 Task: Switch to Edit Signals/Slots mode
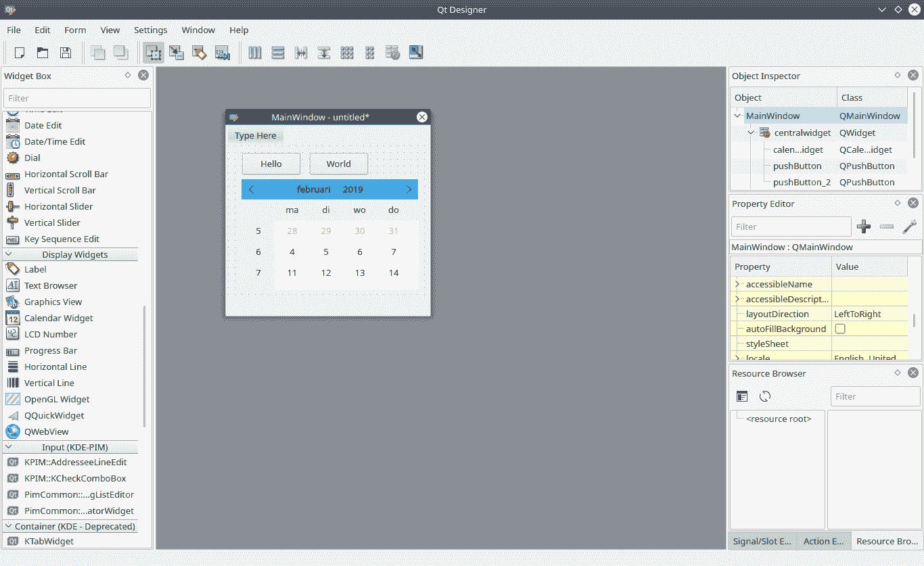coord(176,53)
